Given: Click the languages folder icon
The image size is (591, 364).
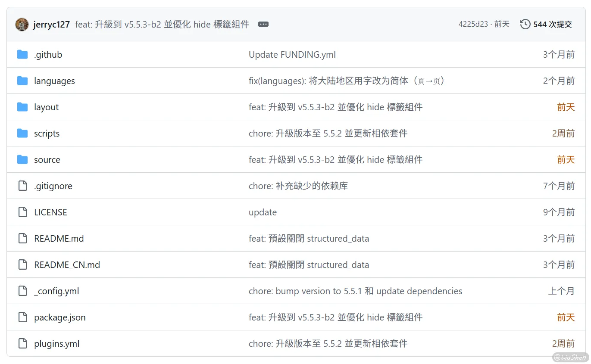Looking at the screenshot, I should (22, 81).
